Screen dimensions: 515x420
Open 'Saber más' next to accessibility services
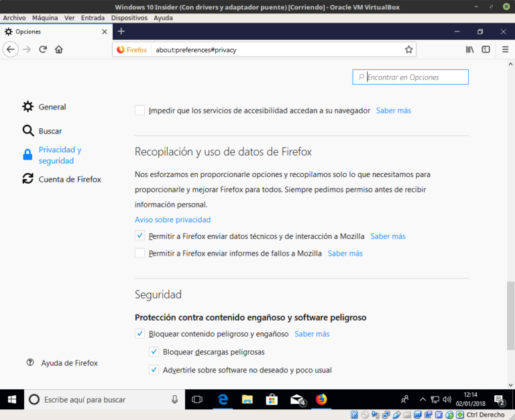click(x=394, y=111)
